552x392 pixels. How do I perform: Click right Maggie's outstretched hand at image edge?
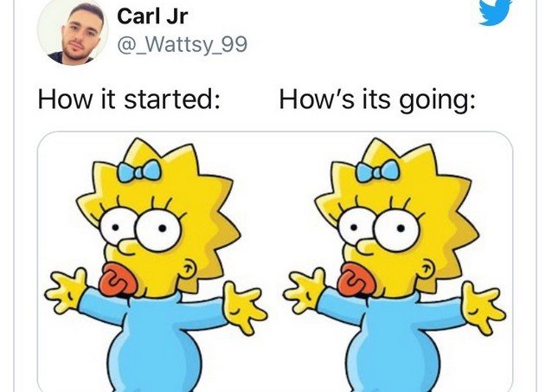pyautogui.click(x=484, y=307)
